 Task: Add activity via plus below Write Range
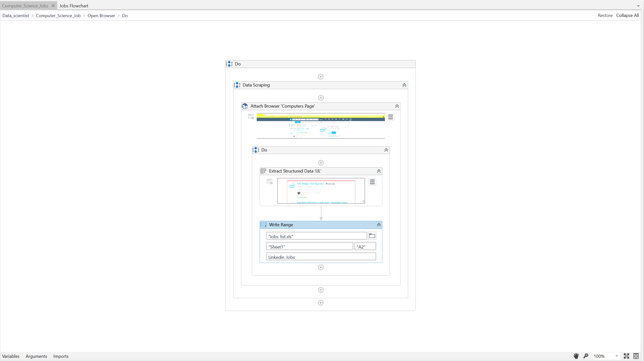coord(321,267)
